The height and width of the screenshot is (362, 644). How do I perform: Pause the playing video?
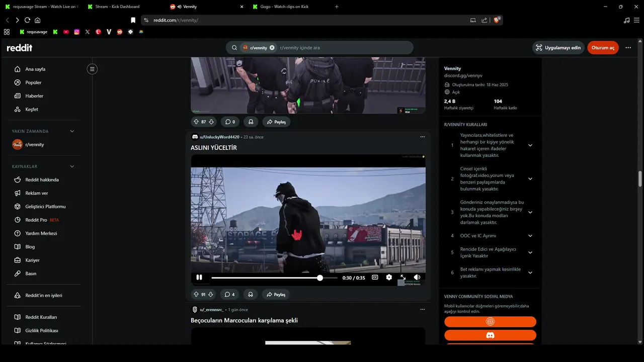[x=199, y=278]
